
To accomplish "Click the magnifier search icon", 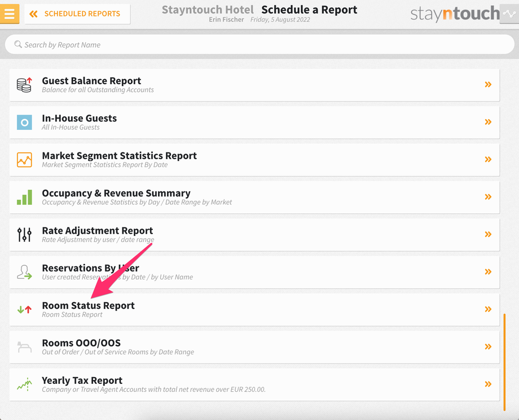I will (x=18, y=44).
